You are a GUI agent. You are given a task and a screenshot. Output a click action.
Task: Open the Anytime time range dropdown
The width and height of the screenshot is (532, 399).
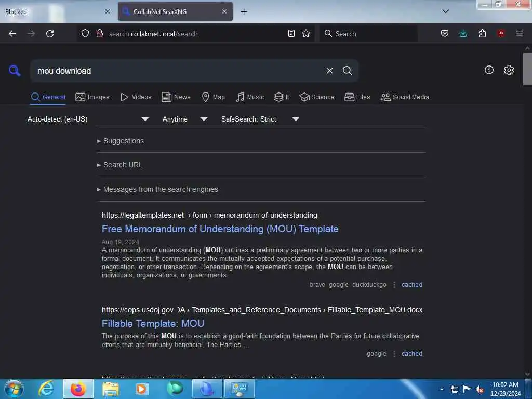[184, 119]
